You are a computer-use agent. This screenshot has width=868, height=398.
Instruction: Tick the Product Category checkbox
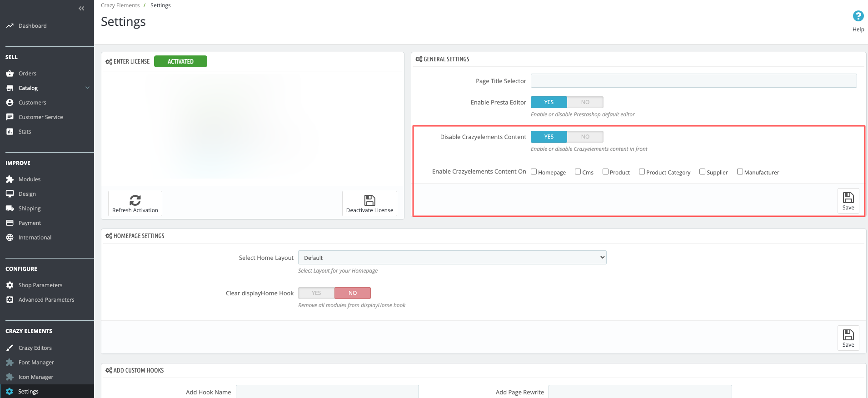pyautogui.click(x=642, y=172)
